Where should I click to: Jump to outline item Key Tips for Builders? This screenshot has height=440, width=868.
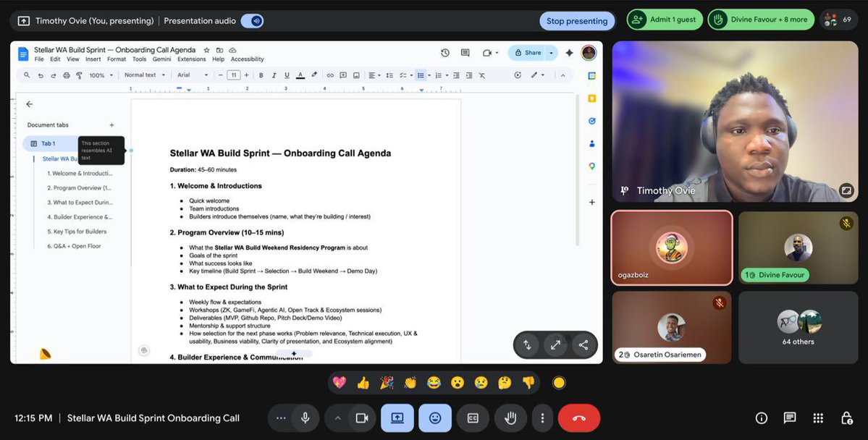click(77, 232)
